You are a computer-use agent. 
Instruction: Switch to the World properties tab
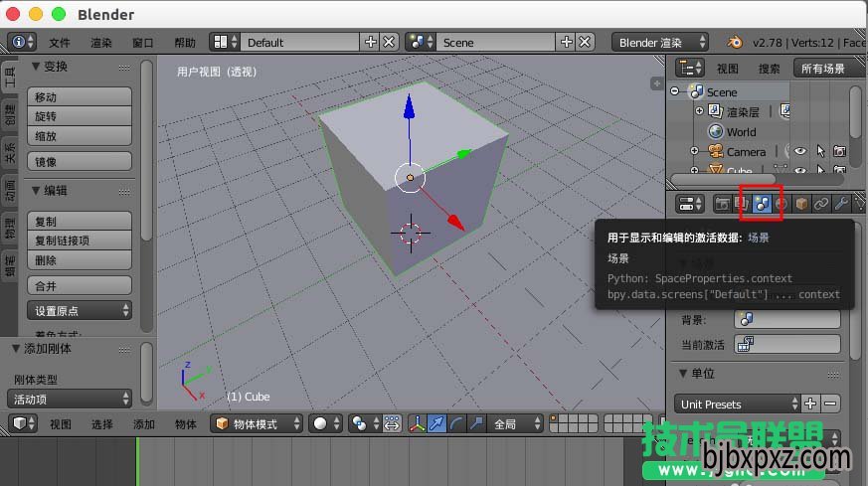(781, 204)
